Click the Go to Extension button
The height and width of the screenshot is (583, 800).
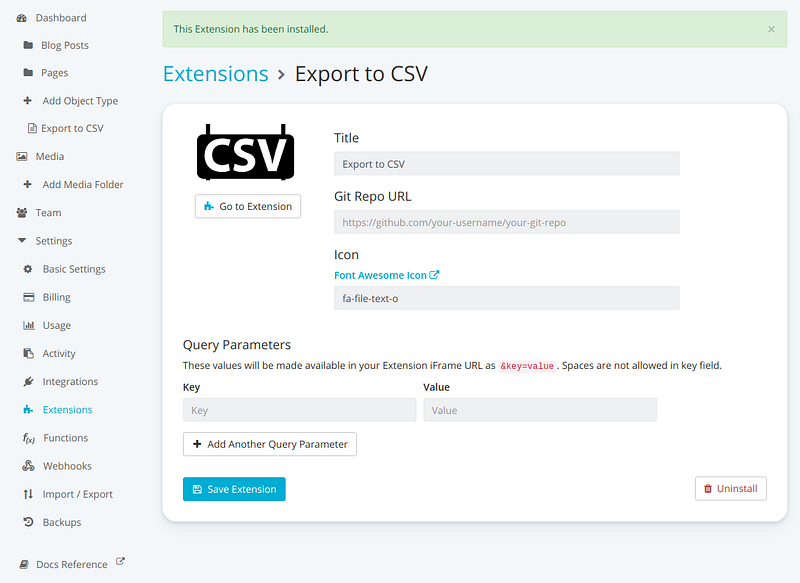pos(248,206)
